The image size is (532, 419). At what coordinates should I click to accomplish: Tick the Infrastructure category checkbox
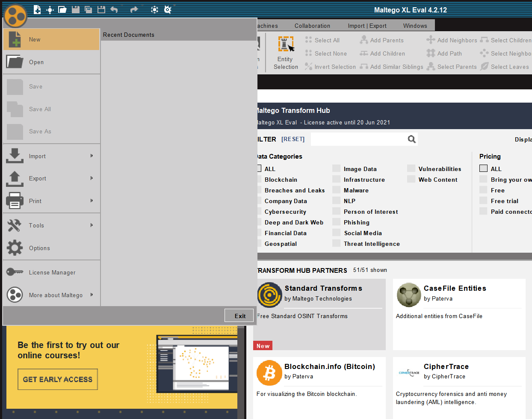[x=337, y=179]
